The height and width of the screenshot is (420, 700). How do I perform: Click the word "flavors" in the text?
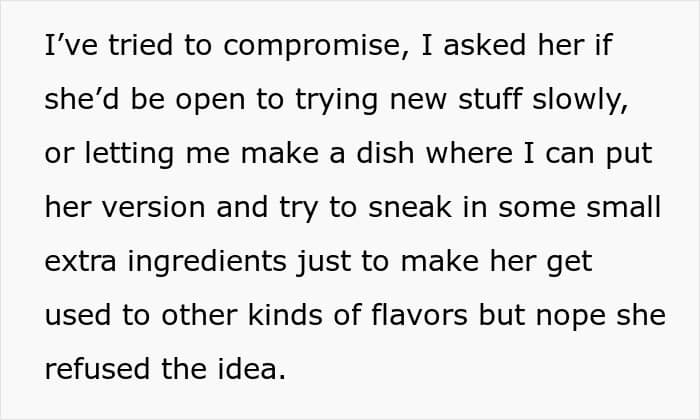point(419,316)
